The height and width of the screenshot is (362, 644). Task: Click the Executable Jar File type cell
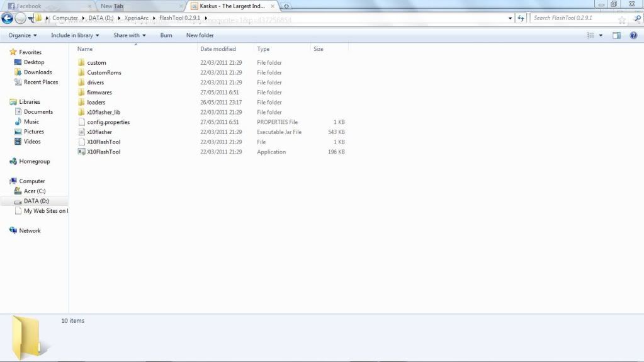coord(280,132)
